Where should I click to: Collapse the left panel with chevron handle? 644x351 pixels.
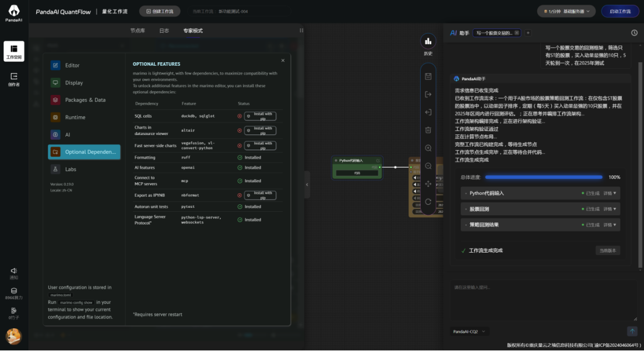(307, 185)
